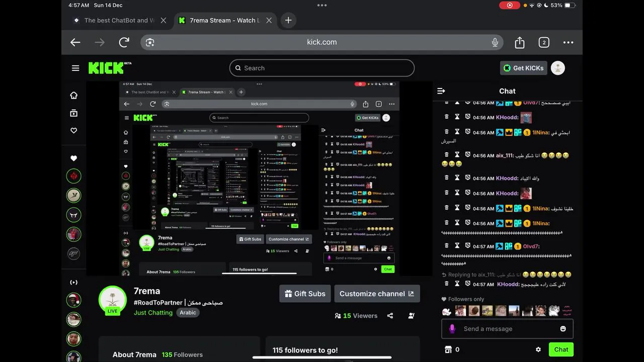Open a new browser tab
This screenshot has height=362, width=644.
tap(288, 20)
